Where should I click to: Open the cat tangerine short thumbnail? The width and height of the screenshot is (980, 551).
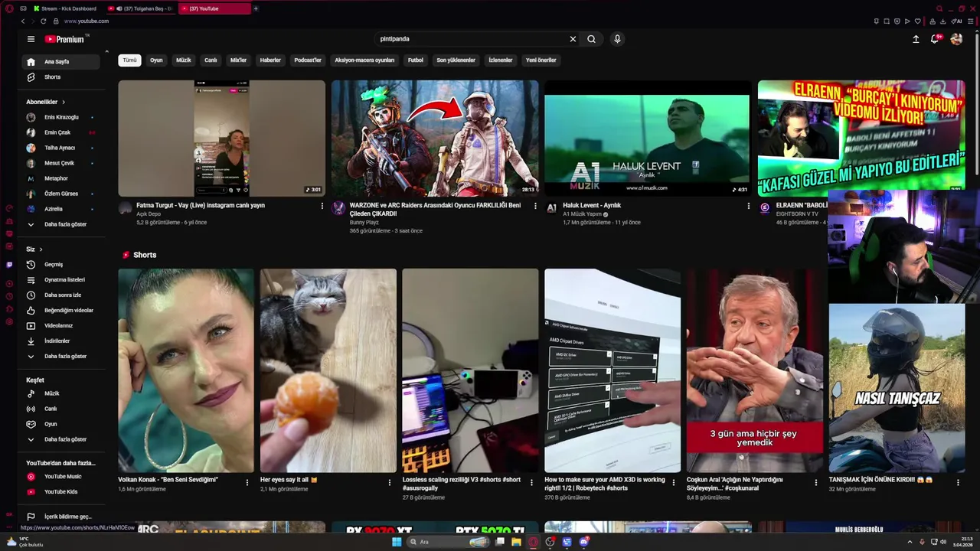coord(328,370)
